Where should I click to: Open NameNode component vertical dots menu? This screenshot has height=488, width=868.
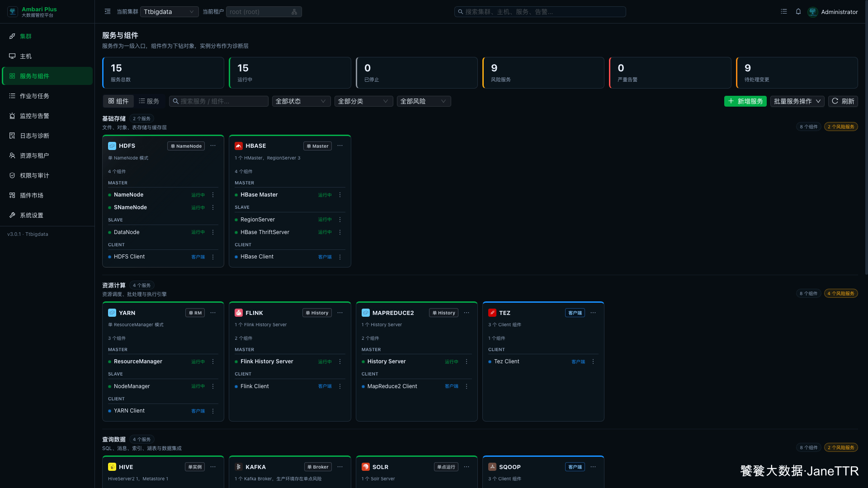213,195
